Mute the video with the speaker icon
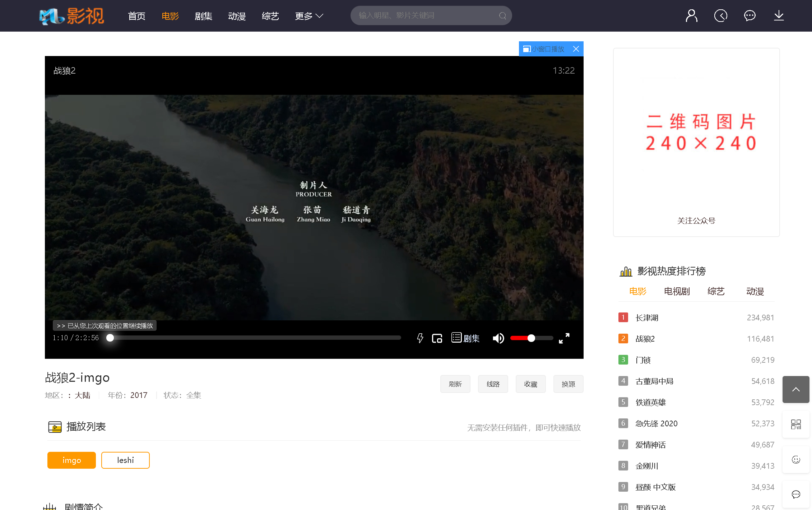The height and width of the screenshot is (510, 812). click(498, 338)
